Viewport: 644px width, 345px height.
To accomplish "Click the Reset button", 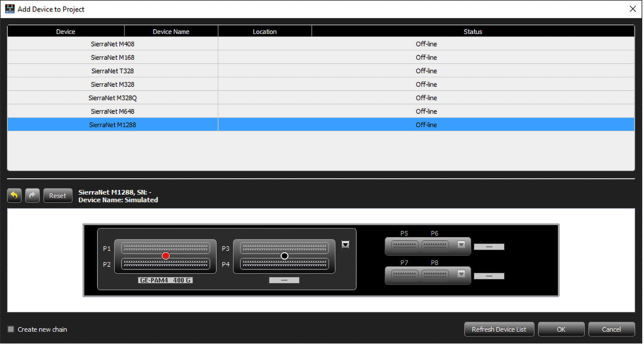I will point(58,195).
